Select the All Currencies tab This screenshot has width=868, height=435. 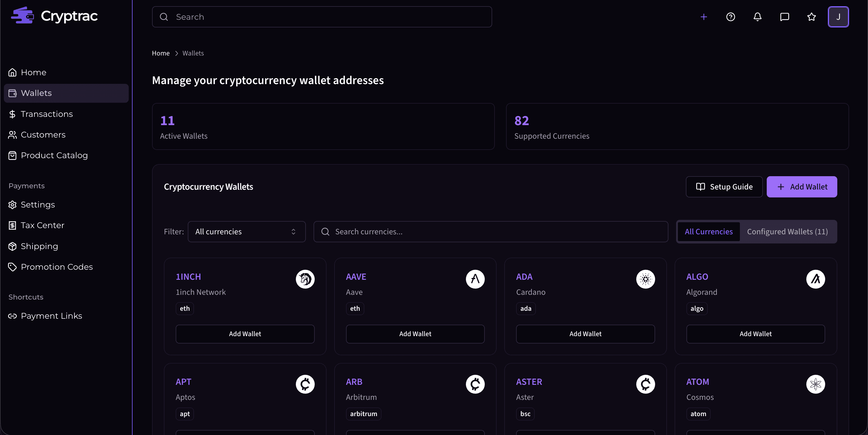click(709, 232)
